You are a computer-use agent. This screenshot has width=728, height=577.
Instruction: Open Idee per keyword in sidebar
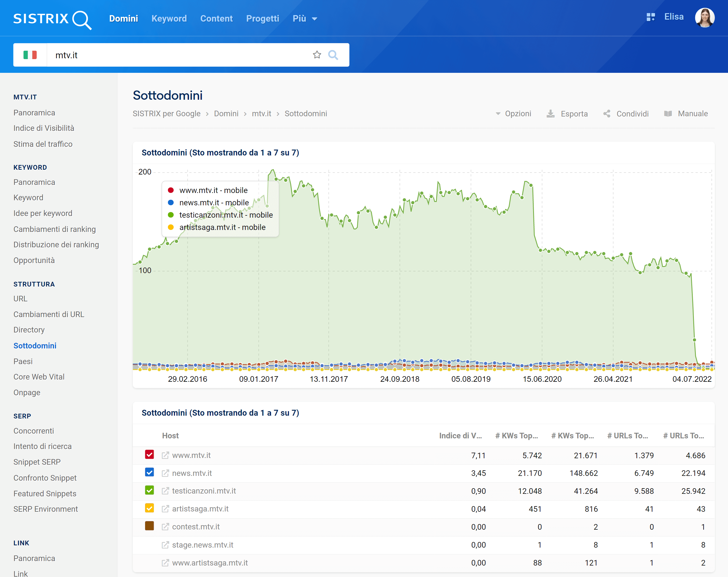pyautogui.click(x=43, y=213)
